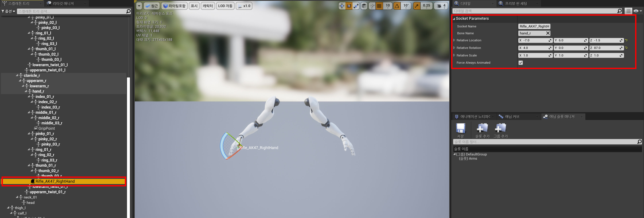This screenshot has width=644, height=218.
Task: Collapse the Socket Parameters section
Action: [x=454, y=19]
